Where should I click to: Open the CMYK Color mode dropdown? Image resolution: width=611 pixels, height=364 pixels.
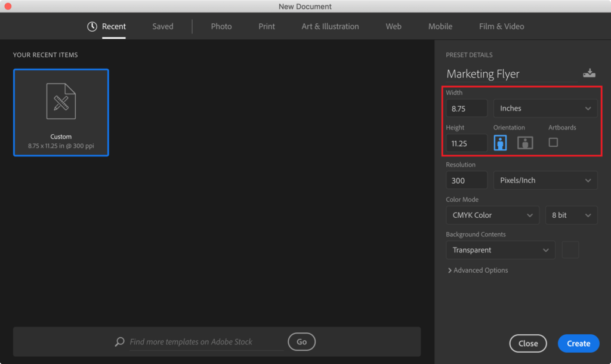point(492,215)
